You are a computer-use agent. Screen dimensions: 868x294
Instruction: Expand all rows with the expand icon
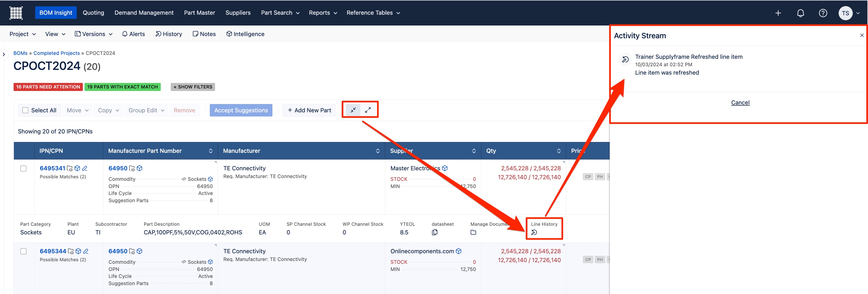(x=368, y=110)
